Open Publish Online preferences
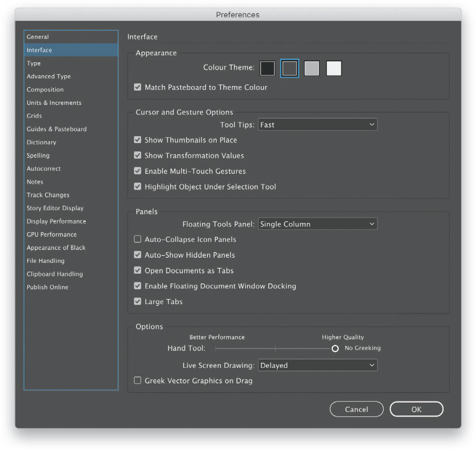Screen dimensions: 476x450 point(71,287)
